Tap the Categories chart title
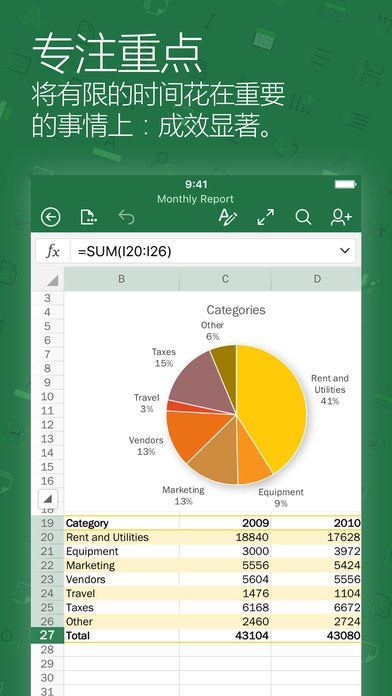Viewport: 392px width, 696px height. pyautogui.click(x=236, y=310)
